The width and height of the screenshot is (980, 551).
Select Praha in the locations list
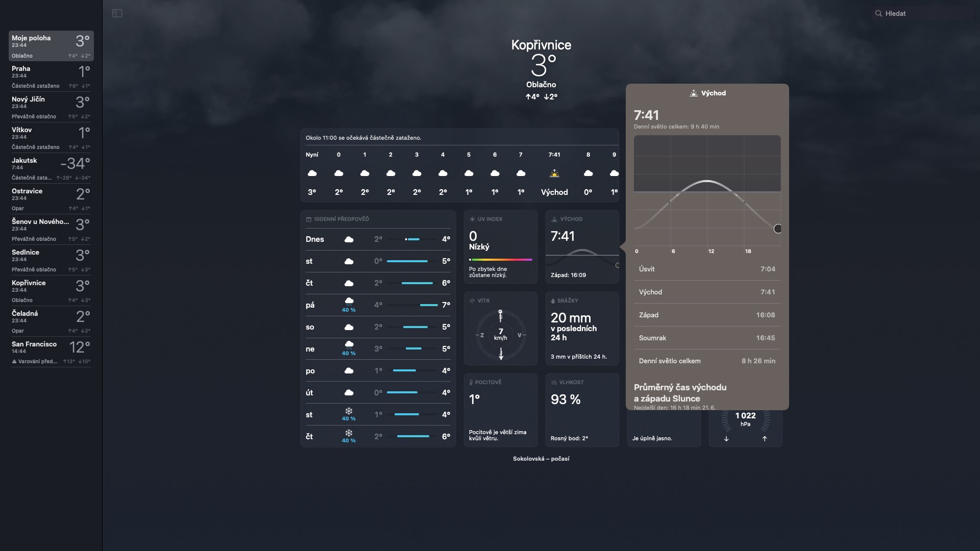[x=51, y=77]
